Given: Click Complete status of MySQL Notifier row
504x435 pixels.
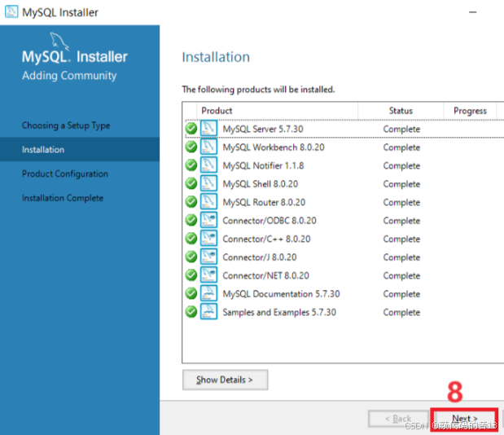Looking at the screenshot, I should pos(401,166).
